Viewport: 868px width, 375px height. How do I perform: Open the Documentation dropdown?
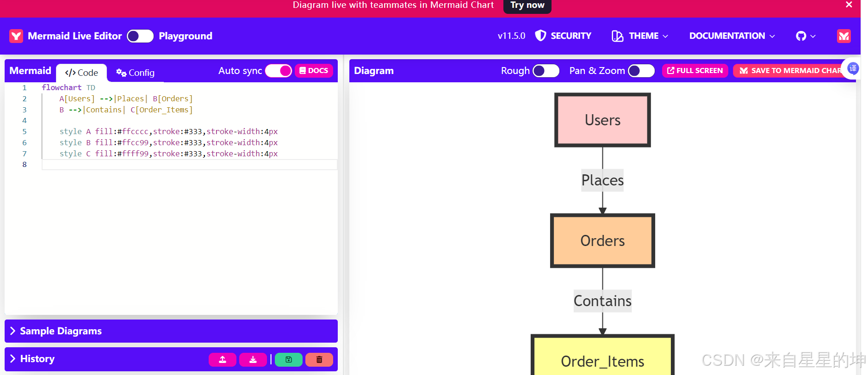coord(732,36)
